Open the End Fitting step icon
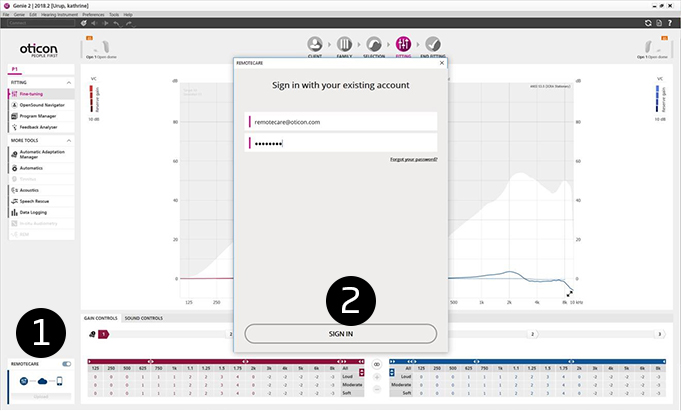This screenshot has width=681, height=411. (x=433, y=44)
